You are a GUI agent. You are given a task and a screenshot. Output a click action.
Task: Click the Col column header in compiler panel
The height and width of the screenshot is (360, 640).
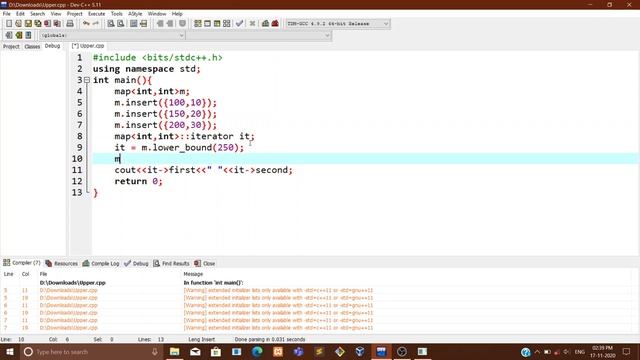point(25,274)
